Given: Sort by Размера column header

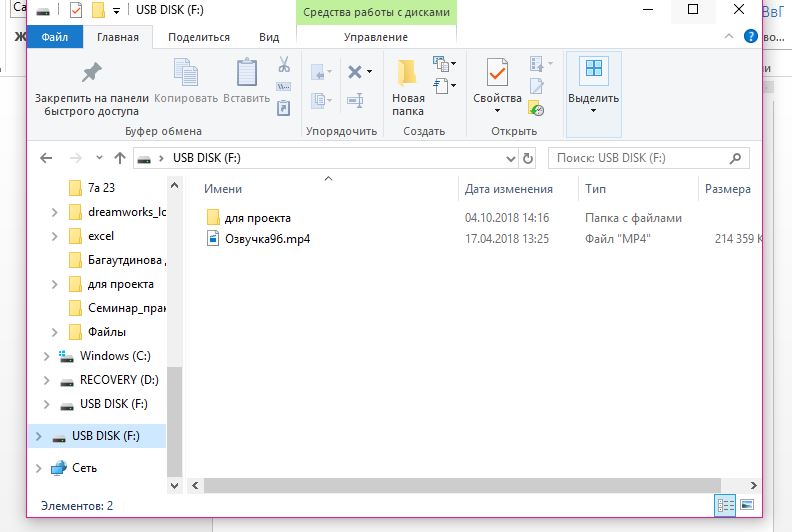Looking at the screenshot, I should tap(727, 189).
